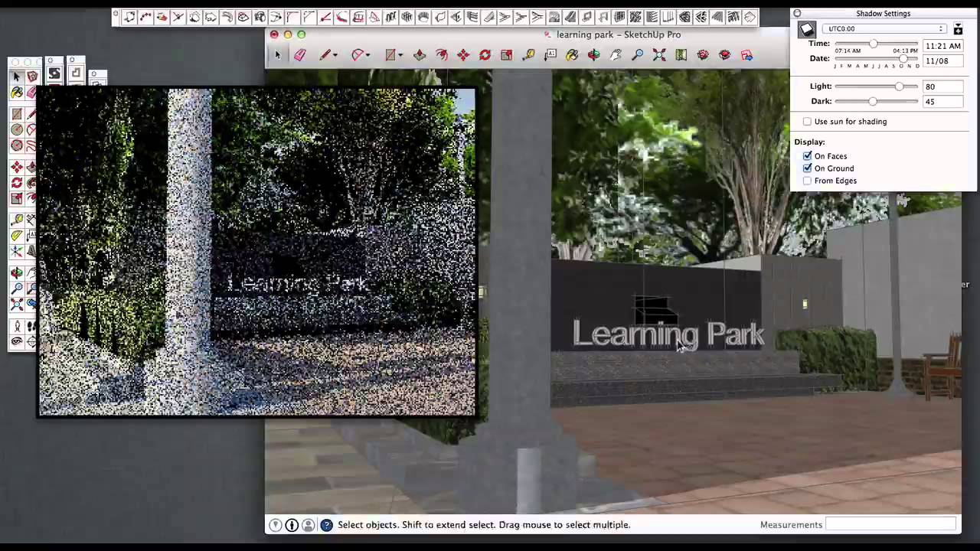The height and width of the screenshot is (551, 980).
Task: Select the Move tool
Action: 462,54
